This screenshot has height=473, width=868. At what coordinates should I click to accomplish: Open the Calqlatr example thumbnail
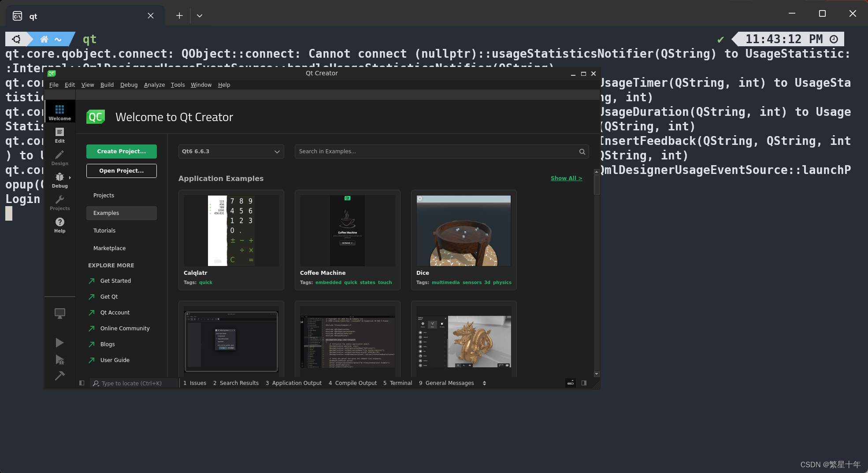pyautogui.click(x=231, y=231)
